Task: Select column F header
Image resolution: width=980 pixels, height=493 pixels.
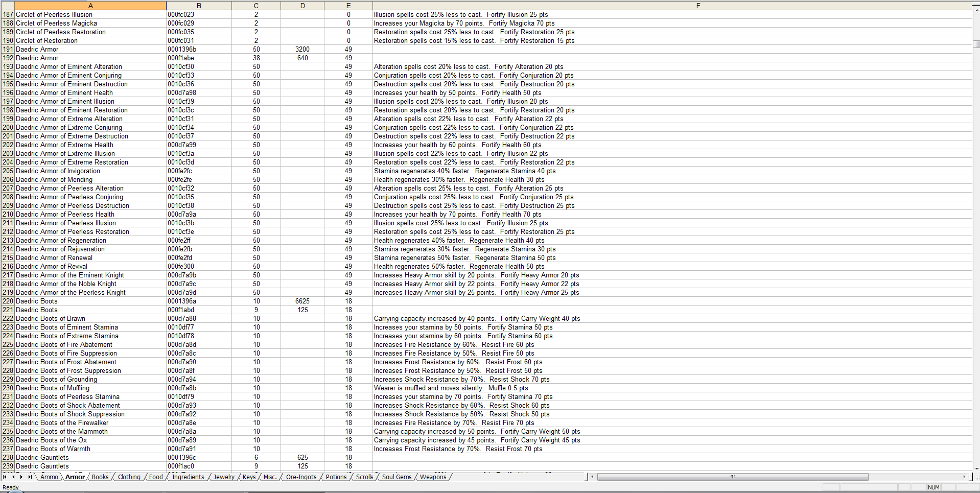Action: point(698,5)
